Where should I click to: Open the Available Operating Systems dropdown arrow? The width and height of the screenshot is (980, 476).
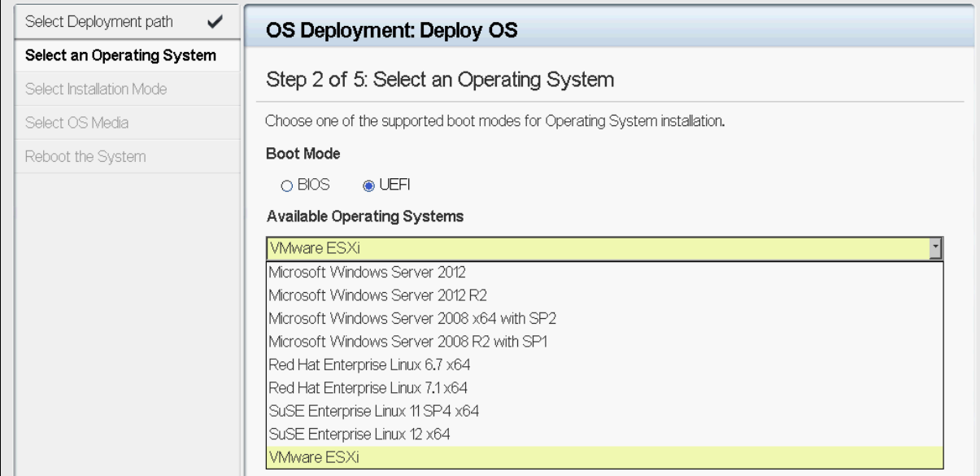point(935,248)
